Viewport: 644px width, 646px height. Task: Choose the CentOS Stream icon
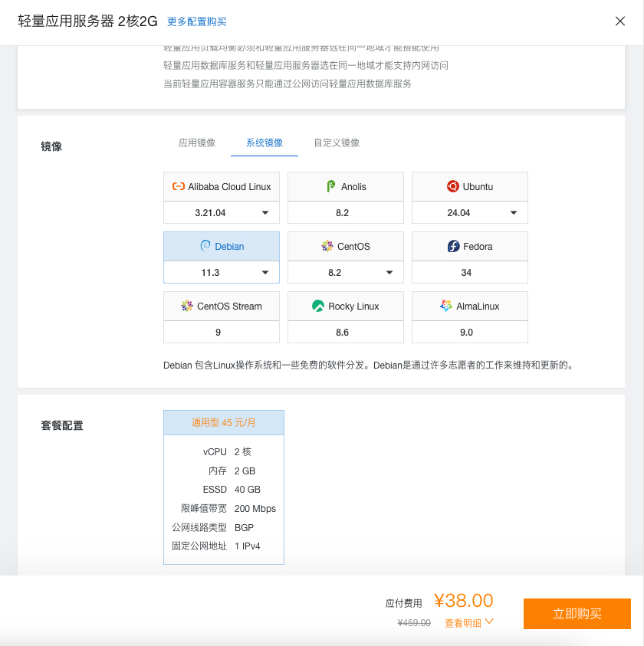pyautogui.click(x=187, y=306)
